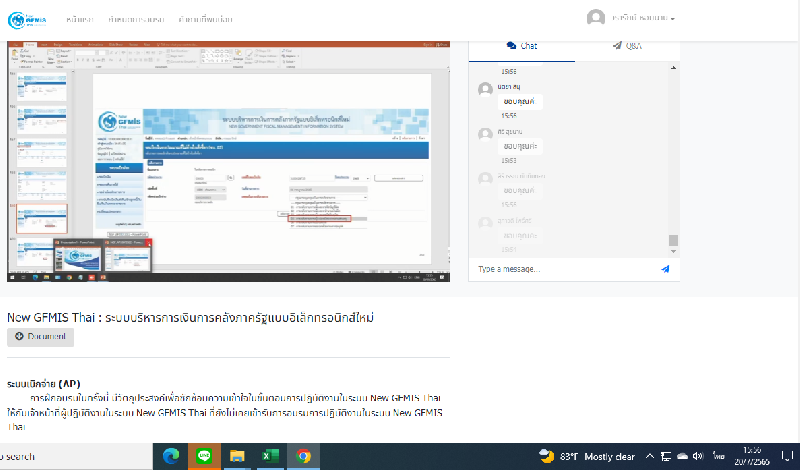Screen dimensions: 800x470
Task: Click the user avatar icon in header
Action: pos(596,18)
